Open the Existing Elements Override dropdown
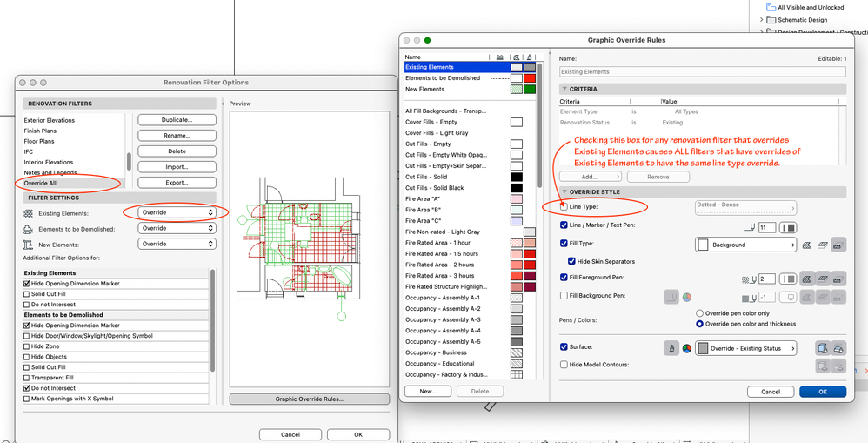This screenshot has width=868, height=443. [x=177, y=212]
